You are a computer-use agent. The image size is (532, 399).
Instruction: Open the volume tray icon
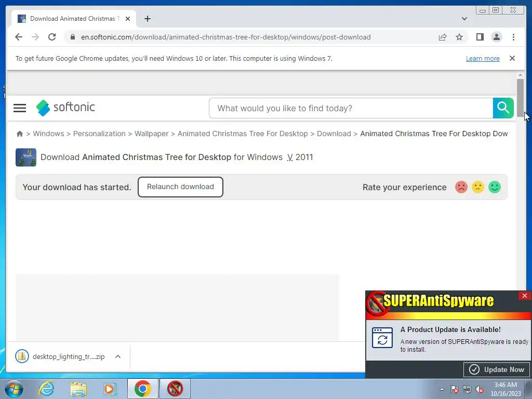(x=480, y=390)
